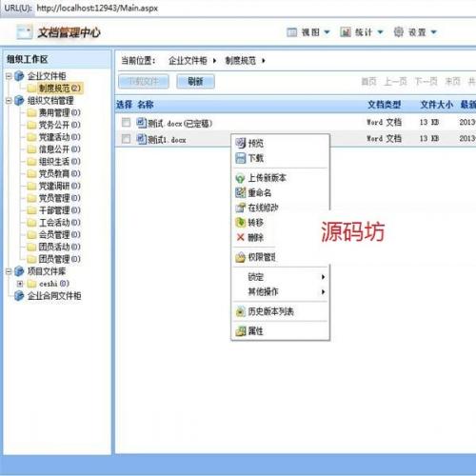Screen dimensions: 476x476
Task: Click 制度规范 in breadcrumb path
Action: pyautogui.click(x=241, y=60)
